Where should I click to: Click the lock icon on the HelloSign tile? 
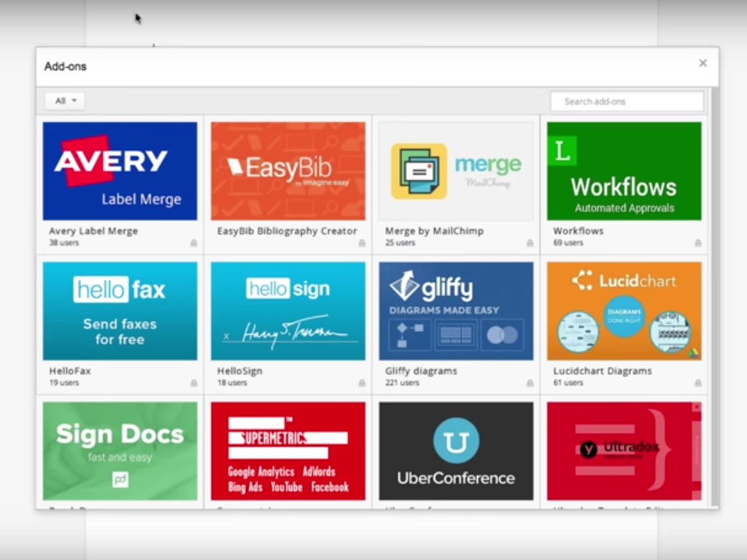[x=363, y=383]
